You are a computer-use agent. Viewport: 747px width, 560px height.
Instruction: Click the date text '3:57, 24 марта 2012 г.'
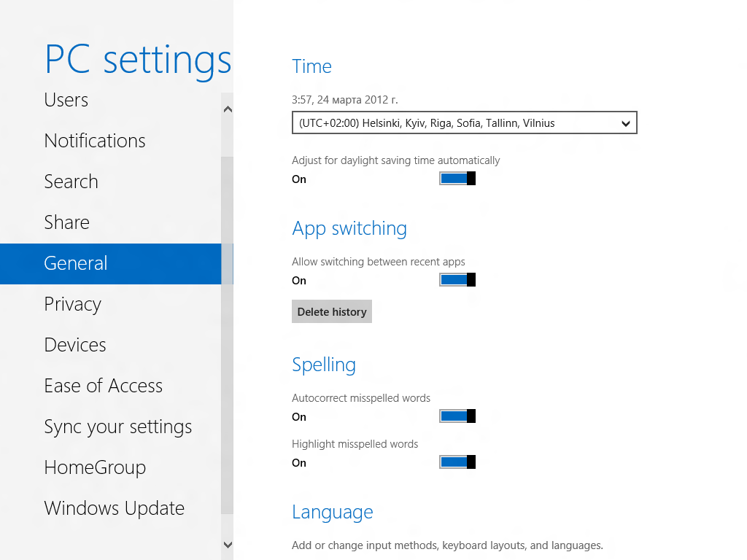point(345,100)
